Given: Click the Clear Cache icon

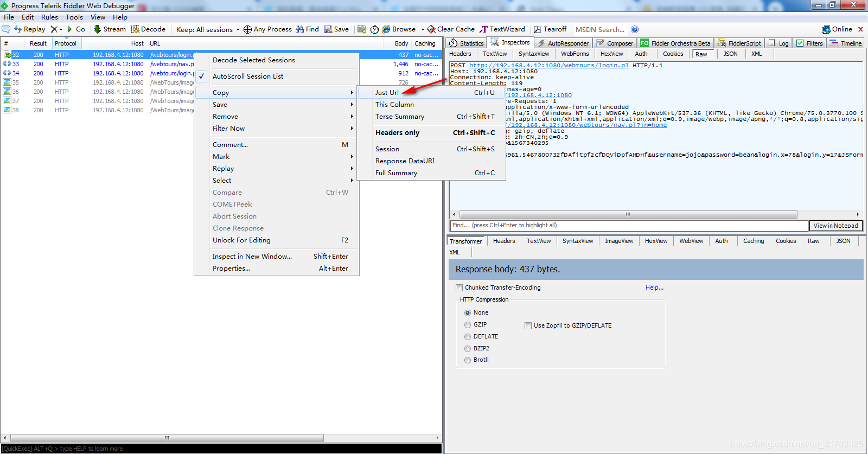Looking at the screenshot, I should (431, 29).
